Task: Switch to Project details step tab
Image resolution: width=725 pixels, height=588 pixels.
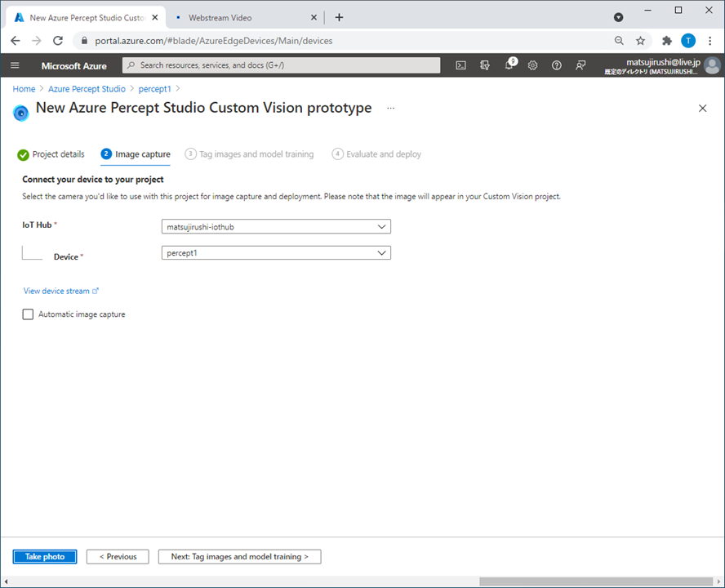Action: tap(51, 154)
